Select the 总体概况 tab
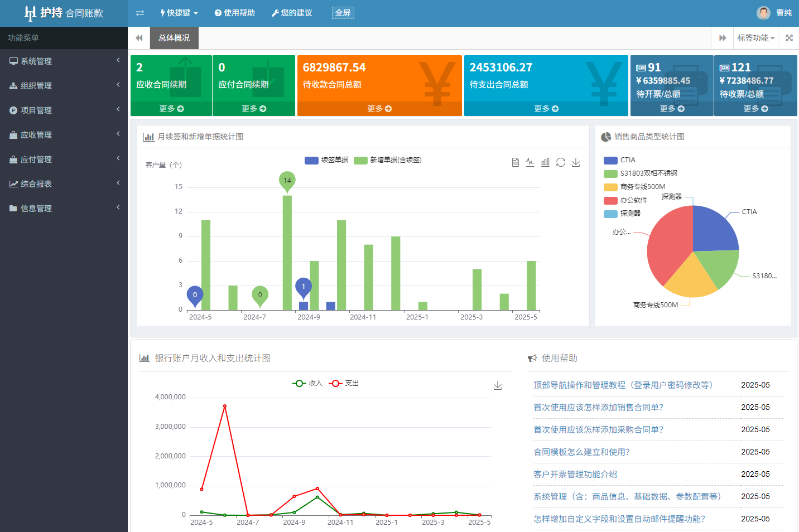The width and height of the screenshot is (799, 532). (174, 38)
